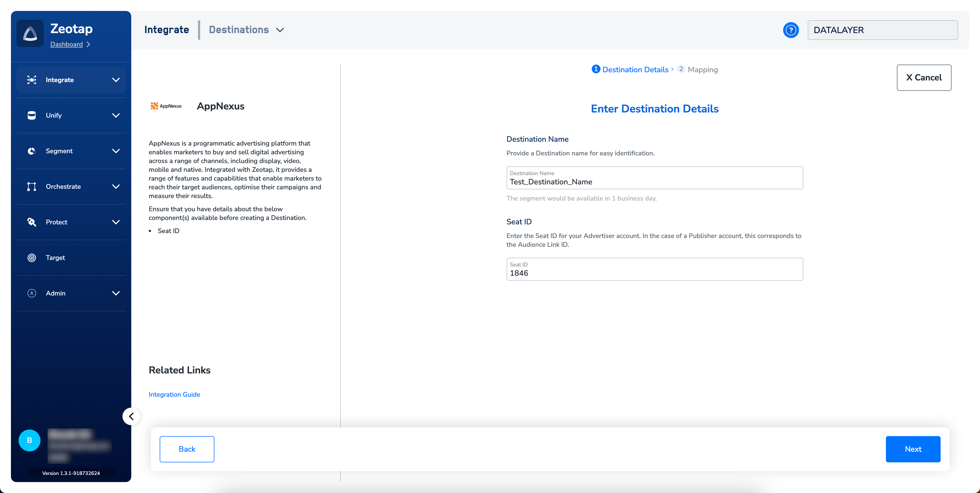The width and height of the screenshot is (980, 493).
Task: Open the Target section icon
Action: pos(31,258)
